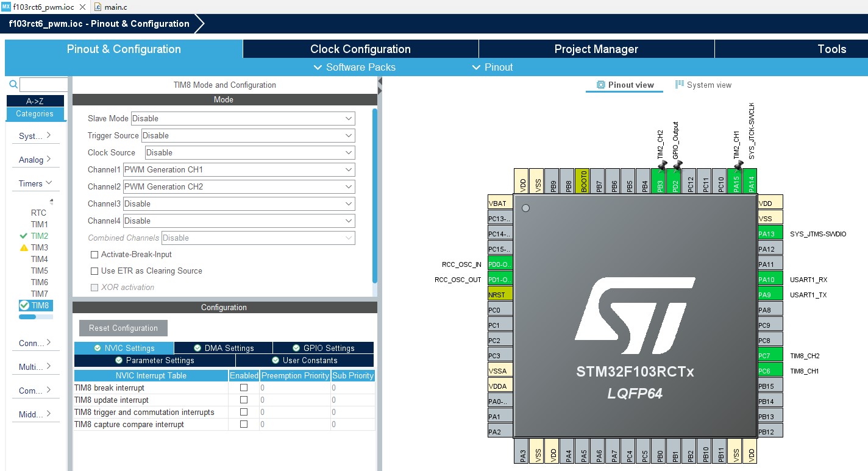The image size is (868, 471).
Task: Select green pin PA10 on chip
Action: point(770,279)
